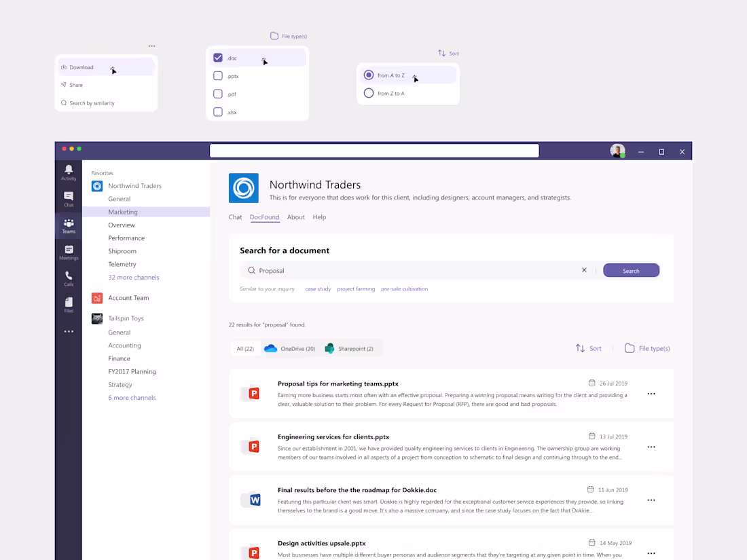Check the .pptx file type checkbox
This screenshot has height=560, width=747.
point(218,76)
